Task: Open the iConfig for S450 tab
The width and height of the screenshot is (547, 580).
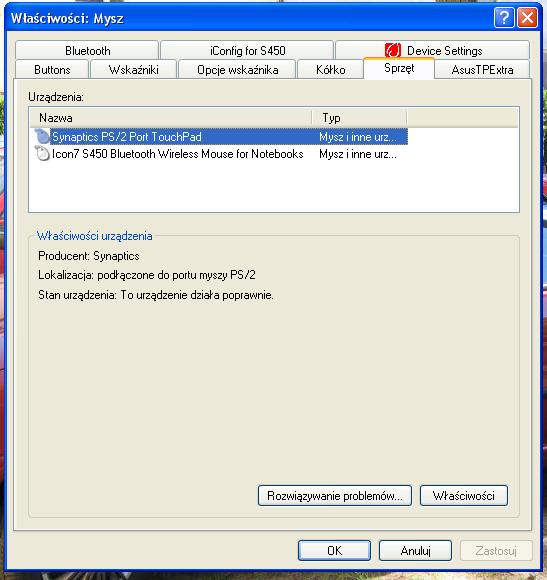Action: (x=247, y=50)
